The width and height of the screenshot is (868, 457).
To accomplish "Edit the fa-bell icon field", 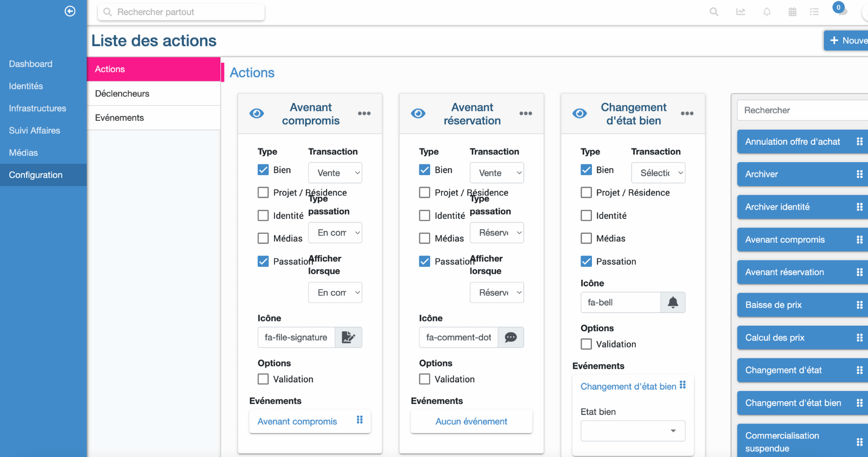I will pos(621,302).
